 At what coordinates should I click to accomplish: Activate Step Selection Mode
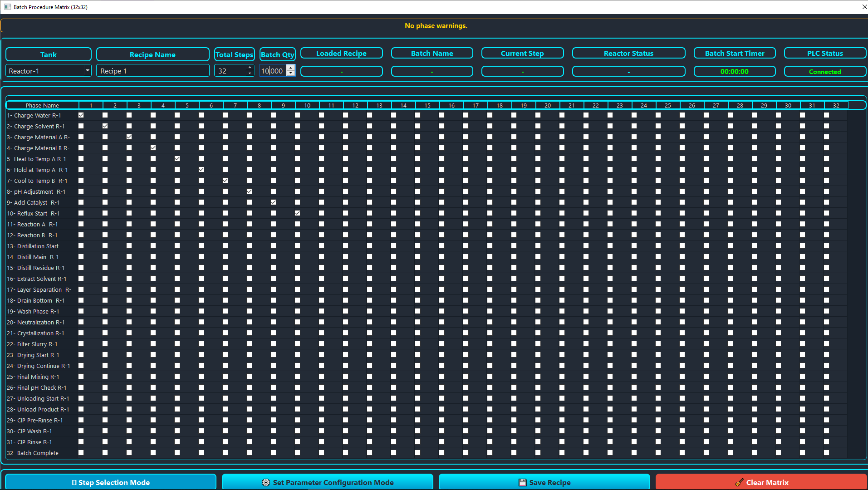111,482
